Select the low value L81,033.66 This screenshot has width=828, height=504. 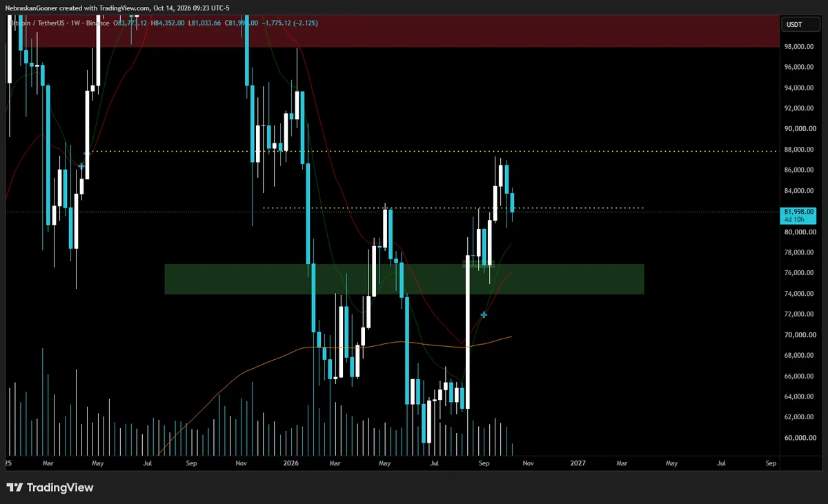205,23
